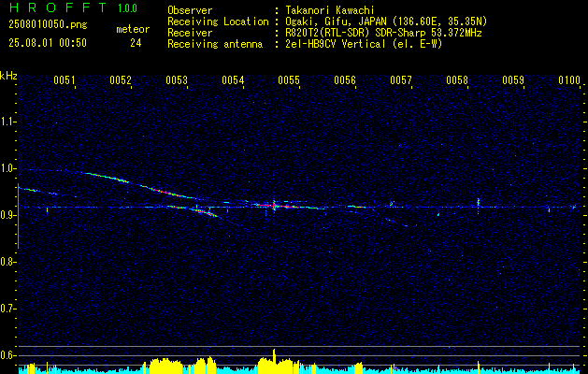588x374 pixels.
Task: Click the vertical gray range bar at left edge
Action: (18, 216)
